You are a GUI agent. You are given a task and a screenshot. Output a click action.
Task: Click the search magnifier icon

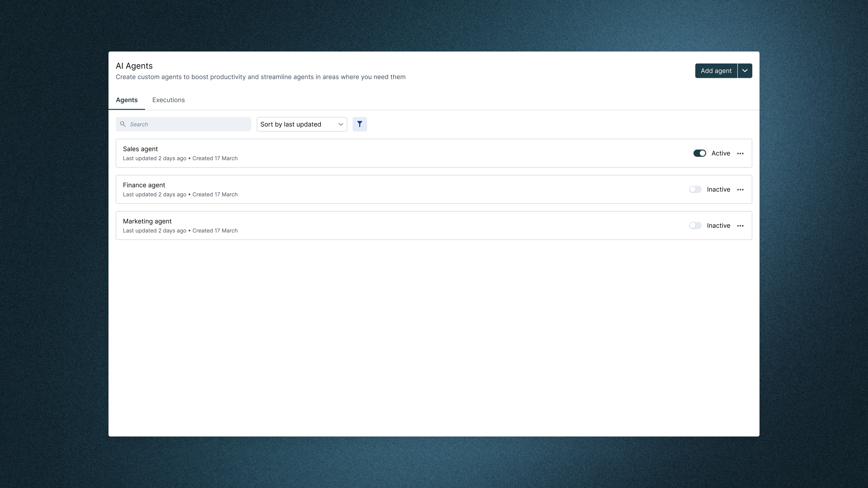click(123, 124)
